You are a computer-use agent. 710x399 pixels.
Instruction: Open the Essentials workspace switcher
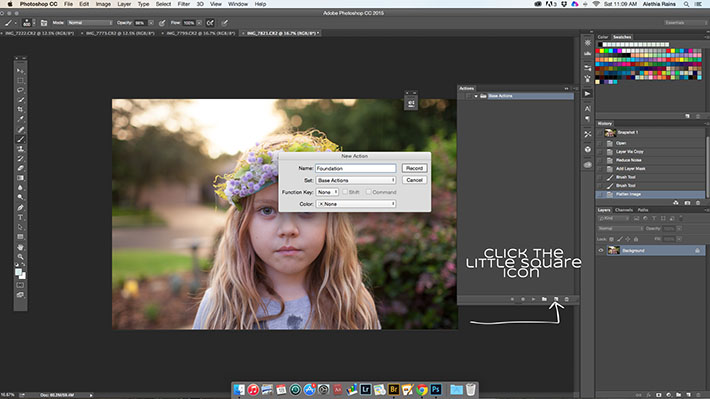coord(684,23)
